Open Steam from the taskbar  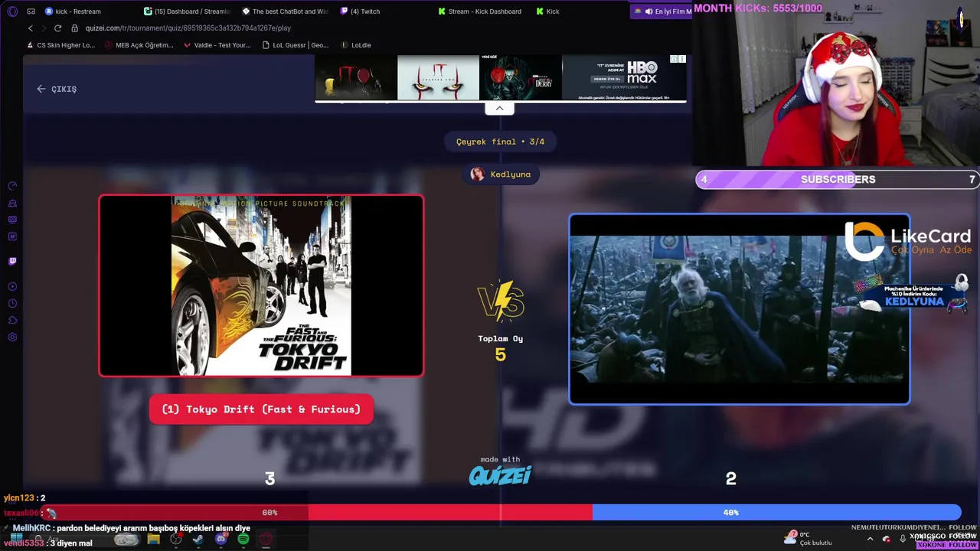198,540
